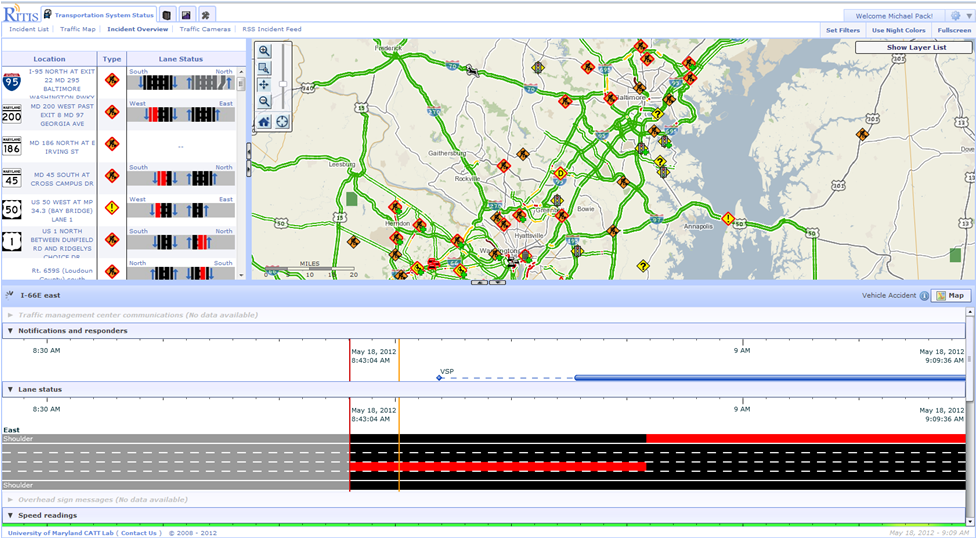Image resolution: width=977 pixels, height=539 pixels.
Task: Click the map panel collapse-up arrow handle
Action: pos(480,282)
